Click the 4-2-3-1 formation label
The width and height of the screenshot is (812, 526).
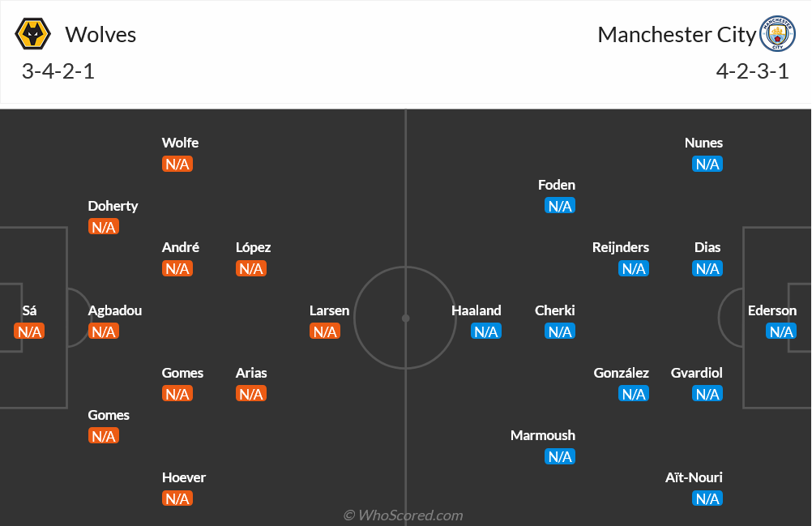(x=753, y=71)
